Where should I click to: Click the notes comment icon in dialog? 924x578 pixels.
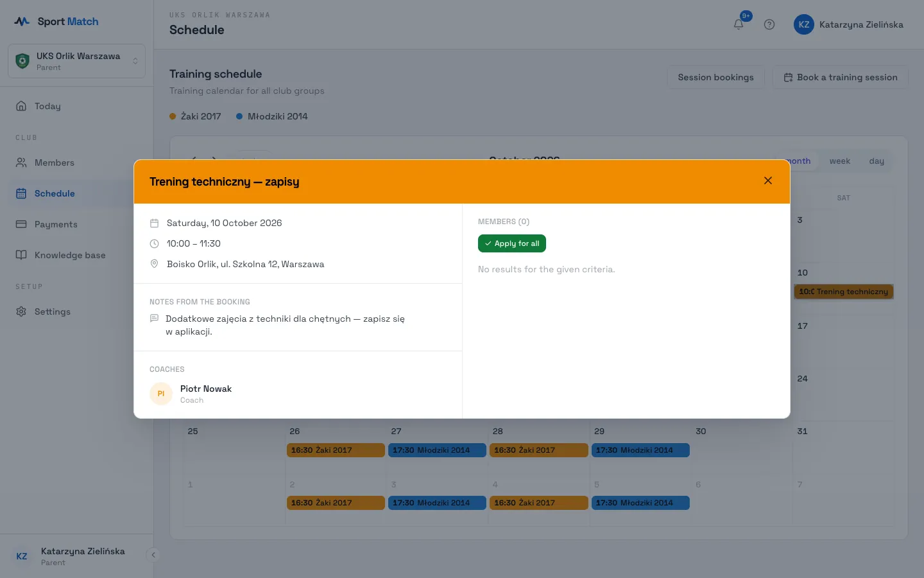(154, 319)
